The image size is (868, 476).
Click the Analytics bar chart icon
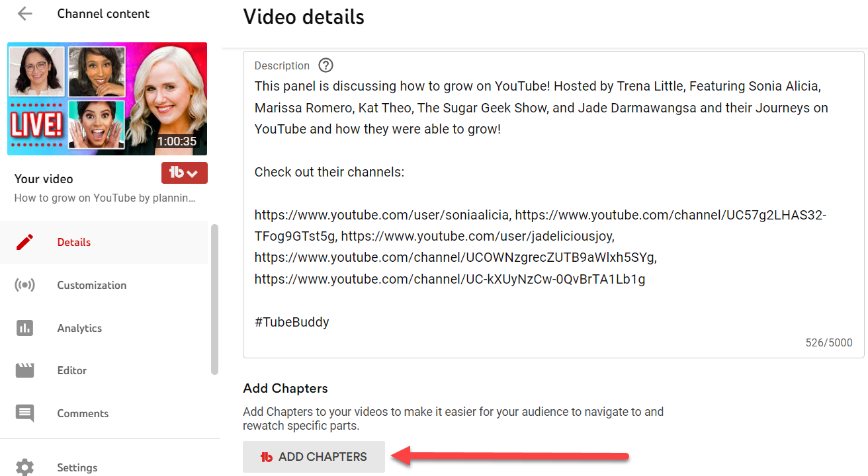click(24, 328)
